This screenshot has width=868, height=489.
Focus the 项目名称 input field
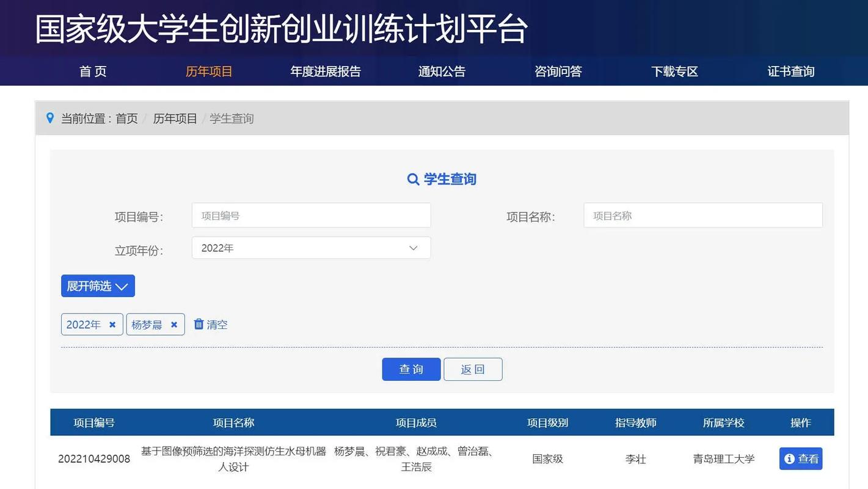[703, 215]
